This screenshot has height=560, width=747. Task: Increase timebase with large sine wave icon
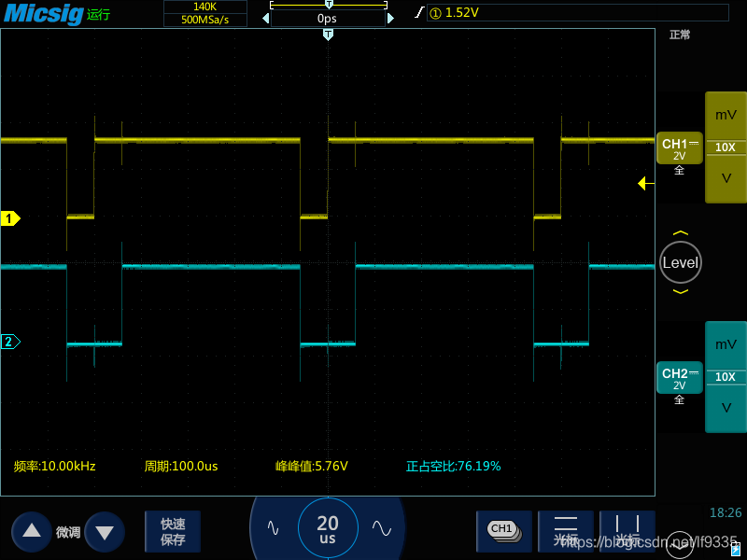tap(382, 527)
